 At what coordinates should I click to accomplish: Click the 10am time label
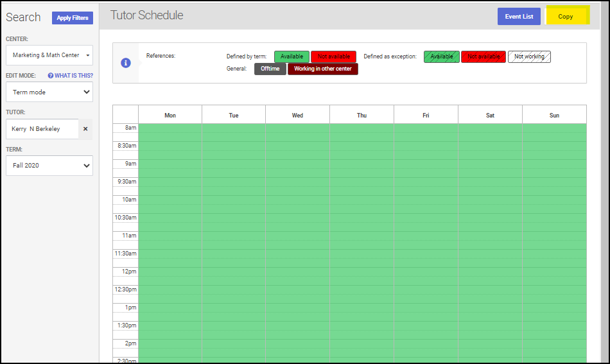pyautogui.click(x=129, y=200)
